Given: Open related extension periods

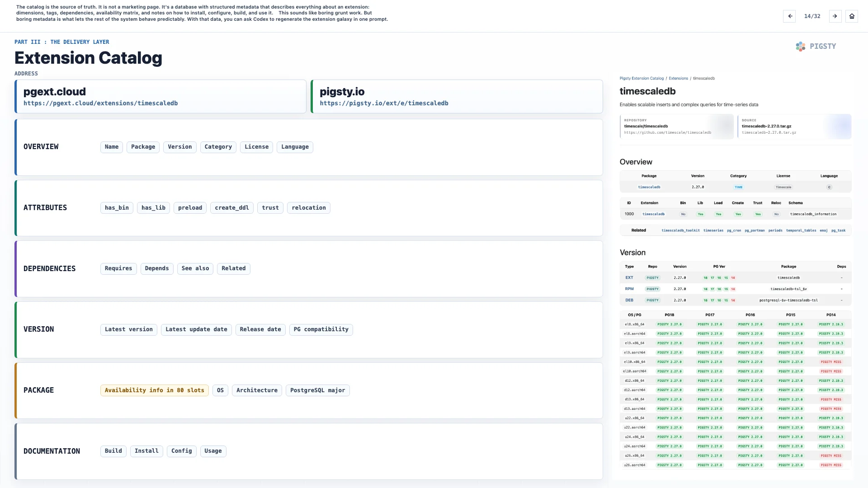Looking at the screenshot, I should coord(775,230).
